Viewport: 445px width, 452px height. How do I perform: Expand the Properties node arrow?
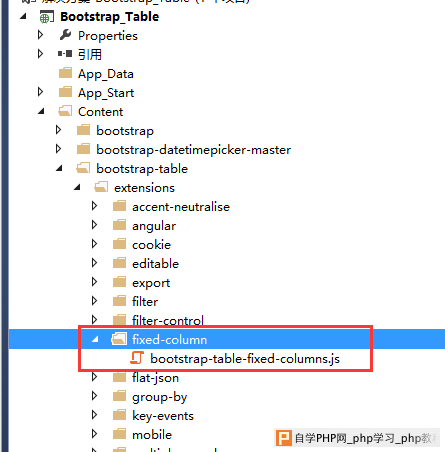40,35
